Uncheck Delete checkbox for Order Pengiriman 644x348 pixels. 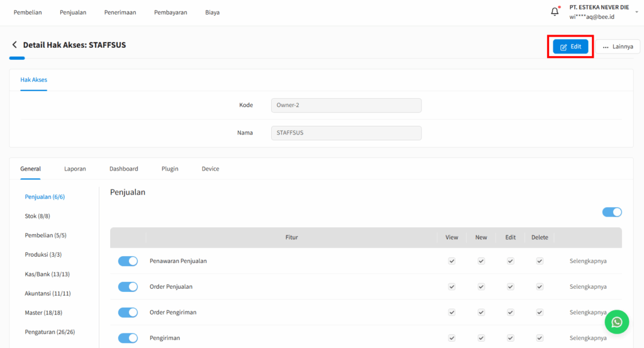[x=540, y=313]
